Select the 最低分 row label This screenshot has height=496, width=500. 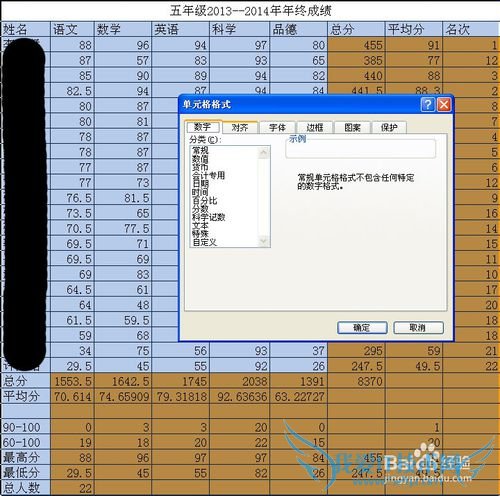[x=26, y=473]
